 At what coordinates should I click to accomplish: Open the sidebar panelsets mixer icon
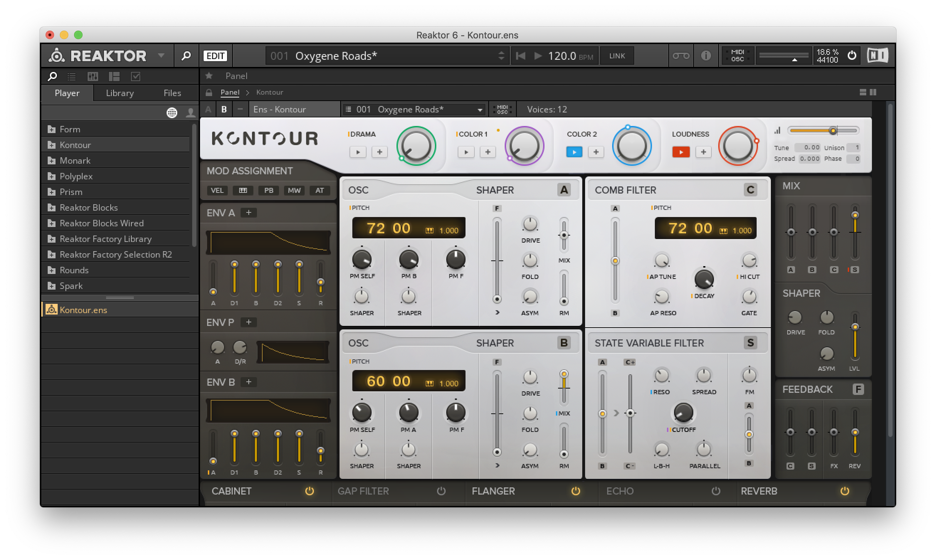(93, 76)
